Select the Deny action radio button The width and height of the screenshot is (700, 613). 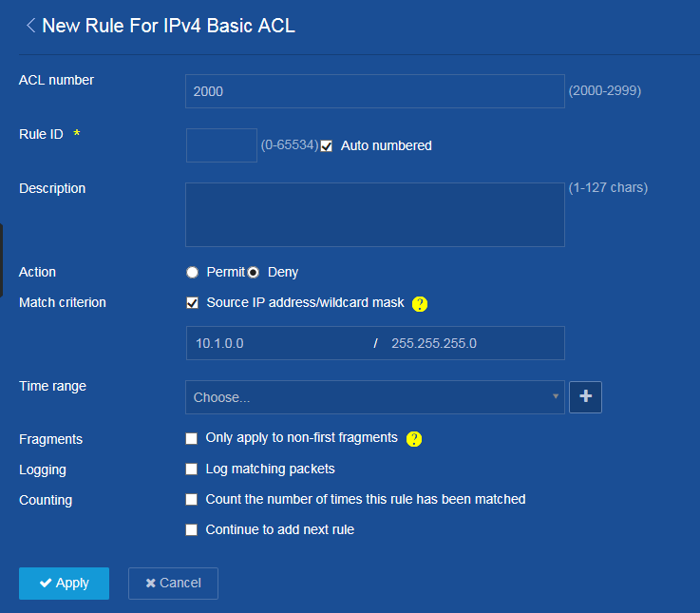point(254,273)
